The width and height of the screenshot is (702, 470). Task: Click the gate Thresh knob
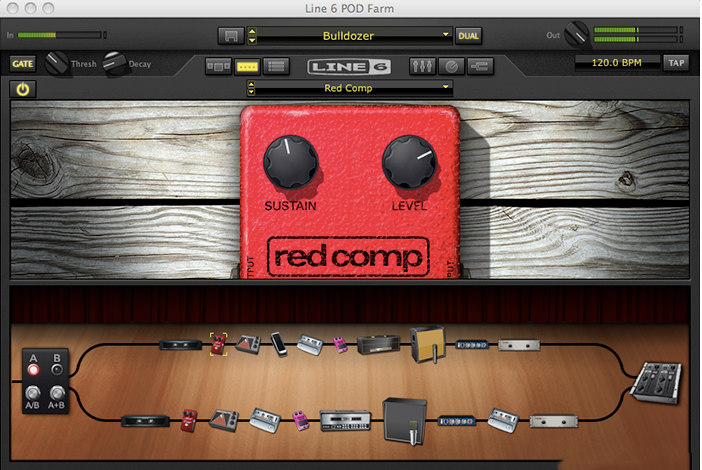(56, 63)
